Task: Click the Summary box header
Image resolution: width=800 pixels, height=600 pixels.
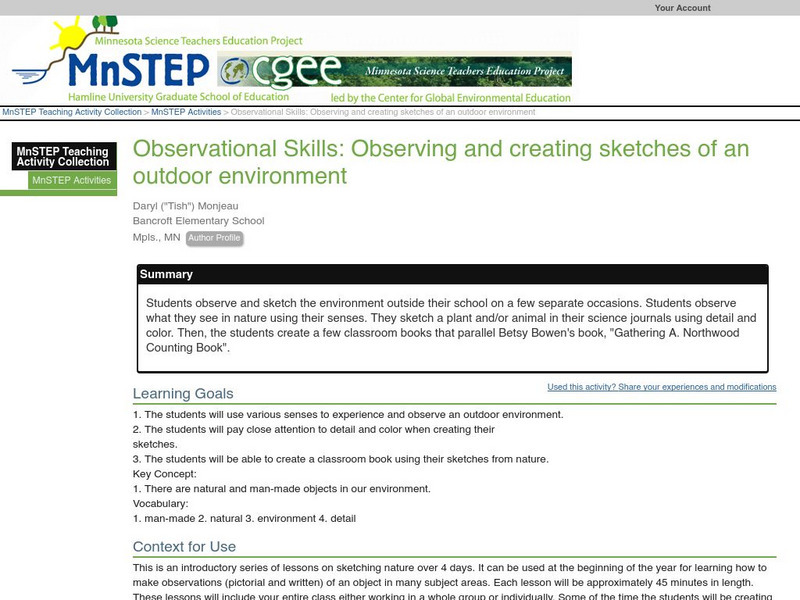Action: pos(453,274)
